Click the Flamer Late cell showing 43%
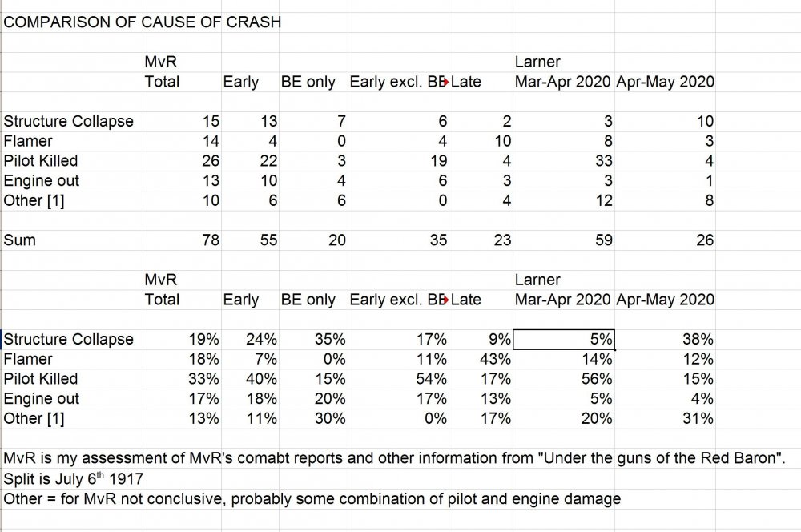Image resolution: width=801 pixels, height=532 pixels. pos(496,359)
